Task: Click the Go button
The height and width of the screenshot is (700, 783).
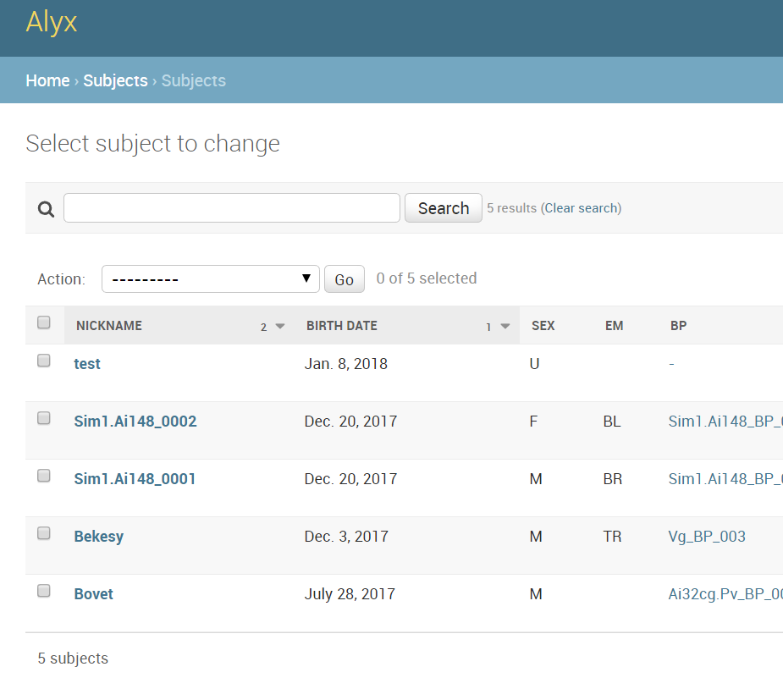Action: click(344, 279)
